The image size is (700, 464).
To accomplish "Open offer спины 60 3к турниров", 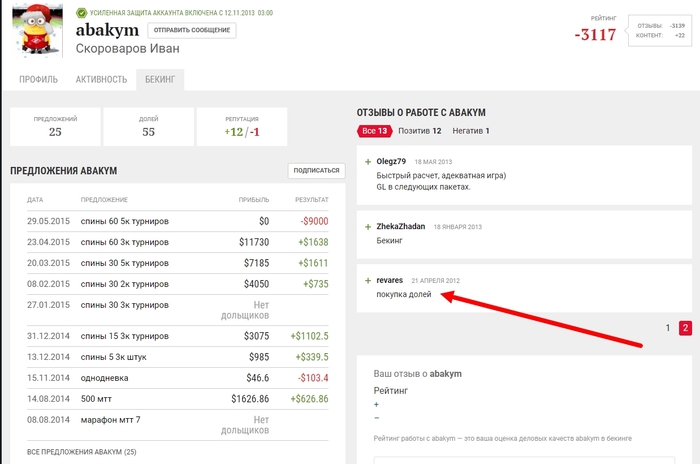I will tap(125, 242).
